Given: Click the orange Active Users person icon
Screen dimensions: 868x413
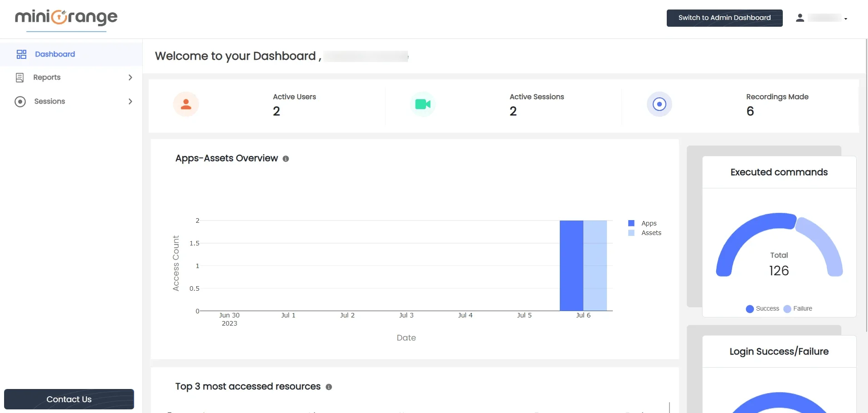Looking at the screenshot, I should coord(186,104).
